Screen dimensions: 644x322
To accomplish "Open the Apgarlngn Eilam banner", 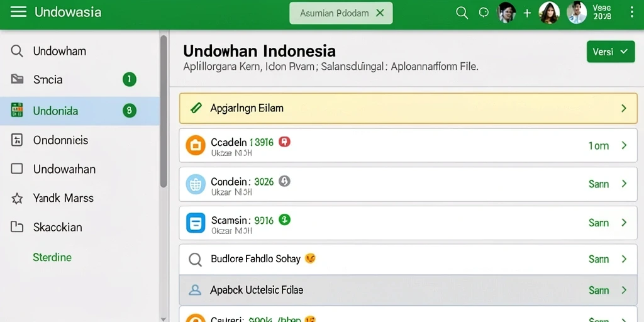I will pos(408,108).
